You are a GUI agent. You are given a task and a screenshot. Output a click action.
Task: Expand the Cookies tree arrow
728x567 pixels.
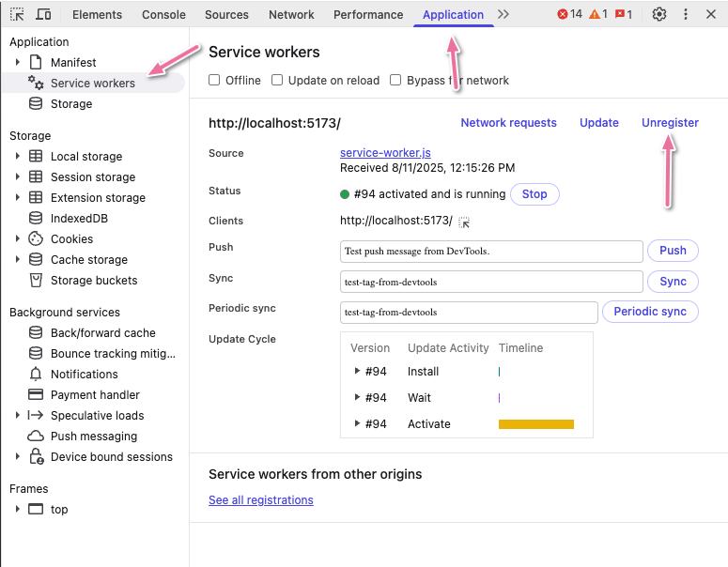pyautogui.click(x=18, y=238)
